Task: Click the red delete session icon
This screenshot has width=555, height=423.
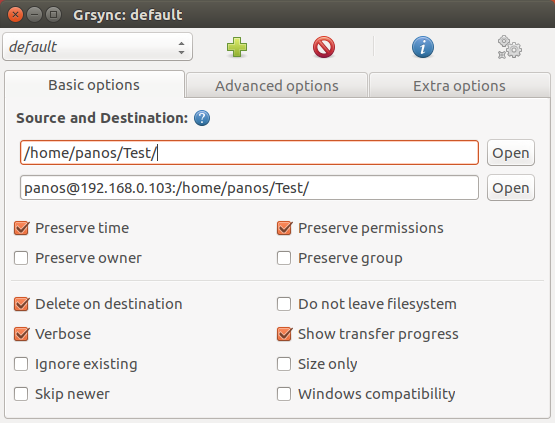Action: (x=324, y=47)
